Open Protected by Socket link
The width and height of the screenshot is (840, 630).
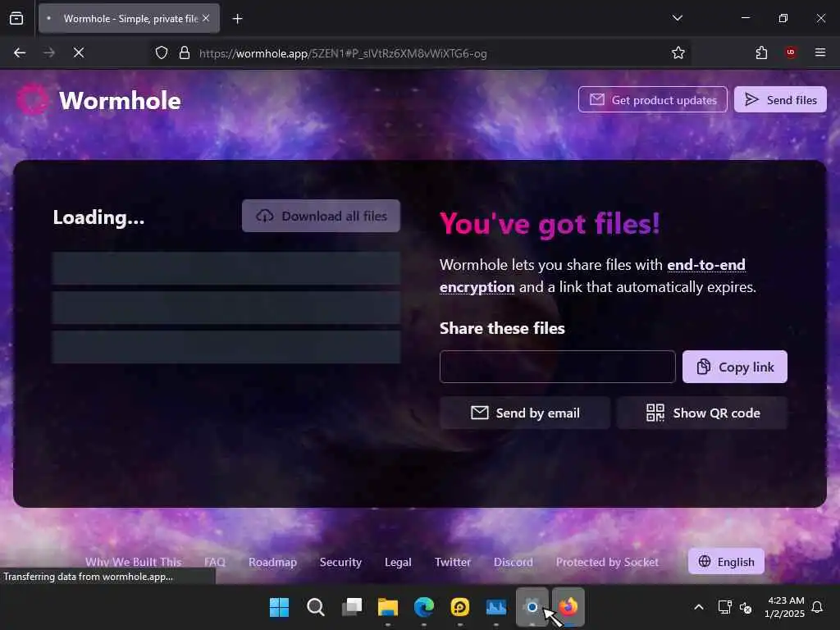pyautogui.click(x=607, y=562)
